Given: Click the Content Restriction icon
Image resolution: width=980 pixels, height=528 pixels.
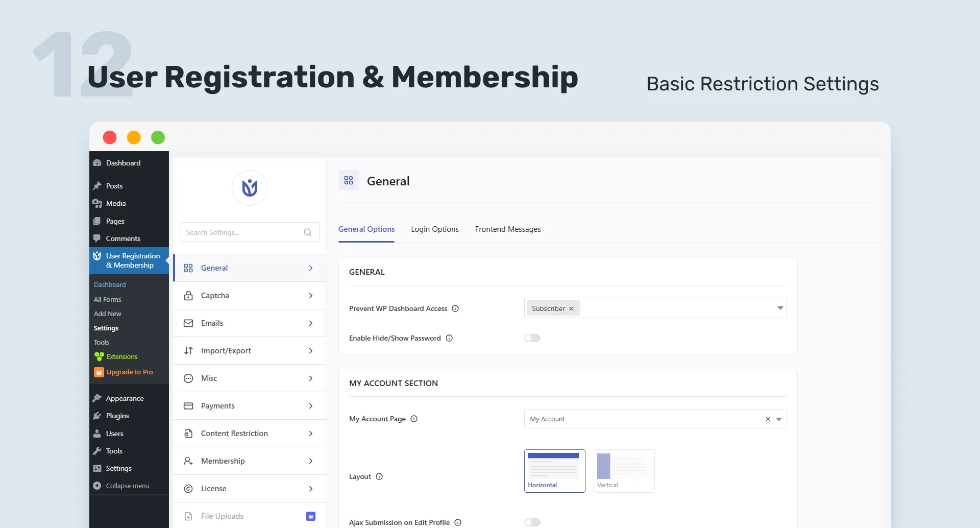Looking at the screenshot, I should click(x=188, y=434).
